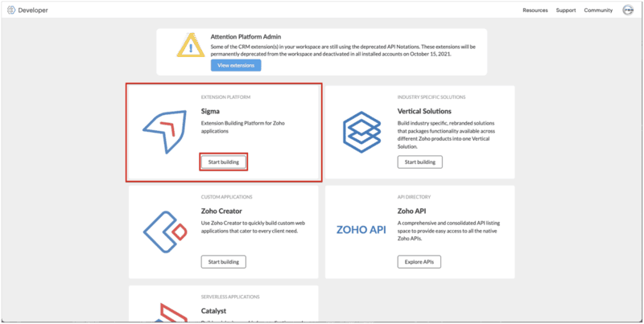This screenshot has width=644, height=324.
Task: Go to the Community menu item
Action: click(x=598, y=10)
